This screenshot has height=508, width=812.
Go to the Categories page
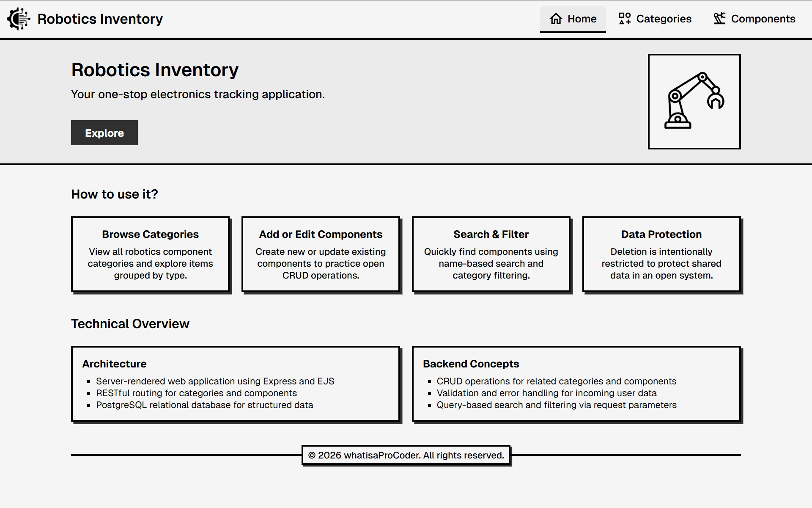[655, 19]
